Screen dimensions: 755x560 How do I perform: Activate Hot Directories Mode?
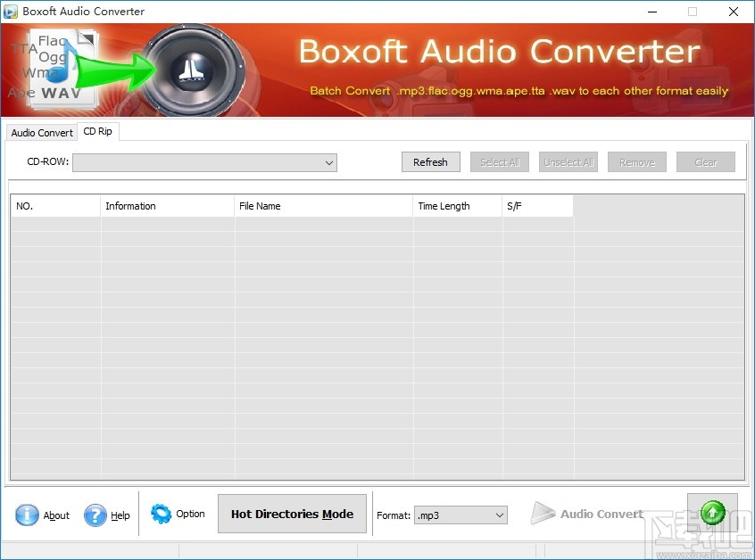[x=292, y=514]
